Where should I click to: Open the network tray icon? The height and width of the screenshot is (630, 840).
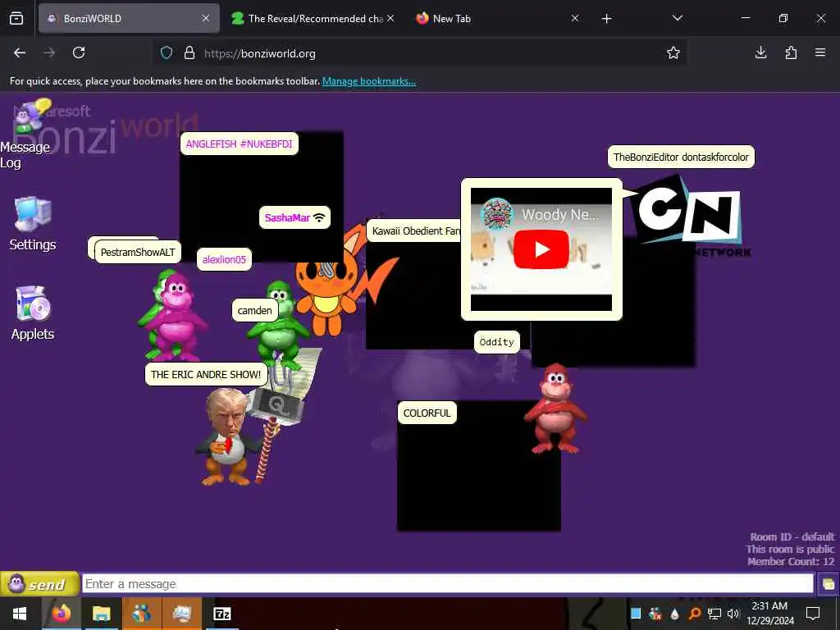714,614
